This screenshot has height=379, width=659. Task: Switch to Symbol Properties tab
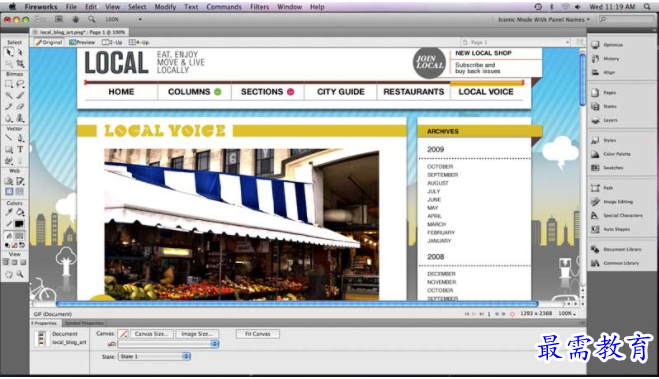point(84,323)
